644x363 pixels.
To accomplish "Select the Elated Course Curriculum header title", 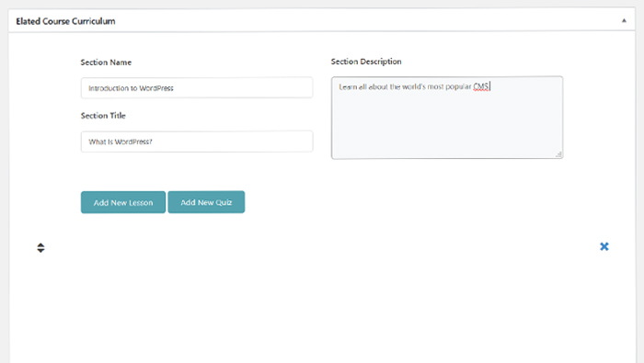I will point(65,21).
